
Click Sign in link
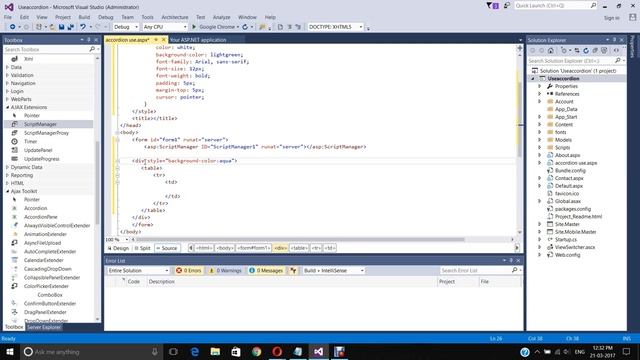click(x=611, y=18)
